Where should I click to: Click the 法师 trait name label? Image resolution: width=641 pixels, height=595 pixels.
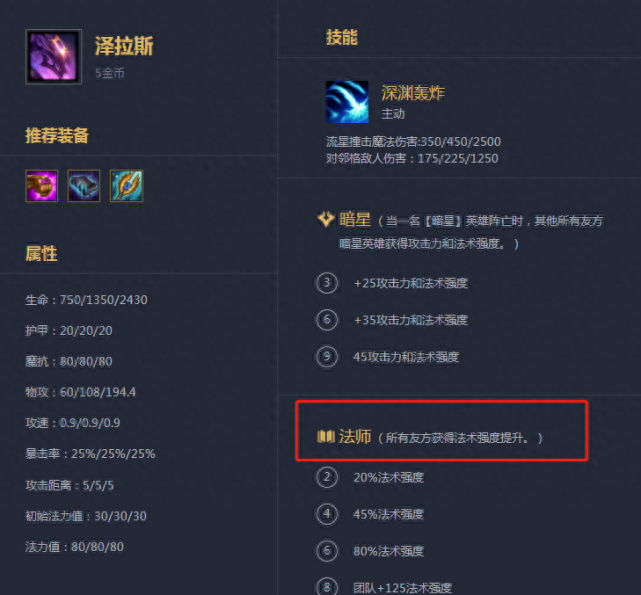click(355, 437)
